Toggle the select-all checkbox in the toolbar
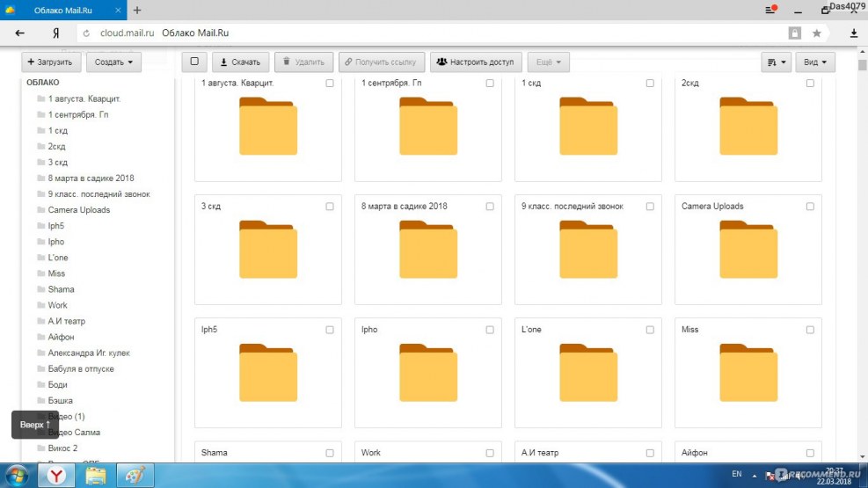The height and width of the screenshot is (488, 868). pyautogui.click(x=194, y=62)
